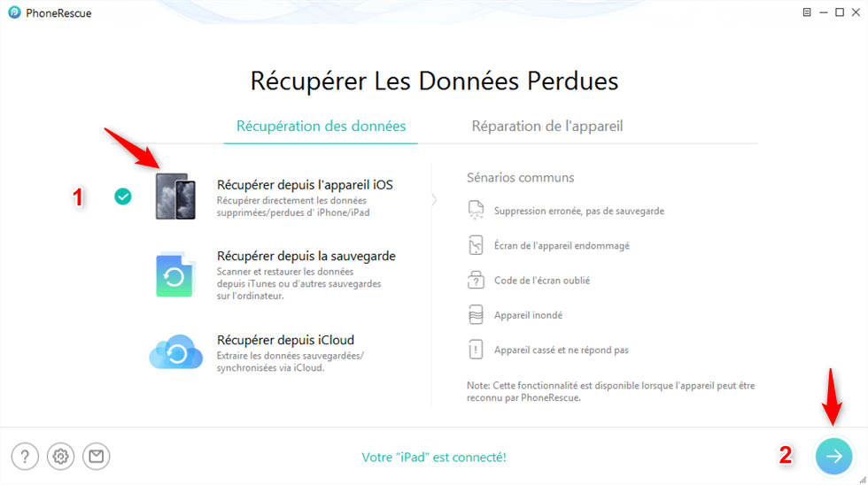Switch to Réparation de l'appareil tab
The width and height of the screenshot is (868, 485).
[x=547, y=126]
